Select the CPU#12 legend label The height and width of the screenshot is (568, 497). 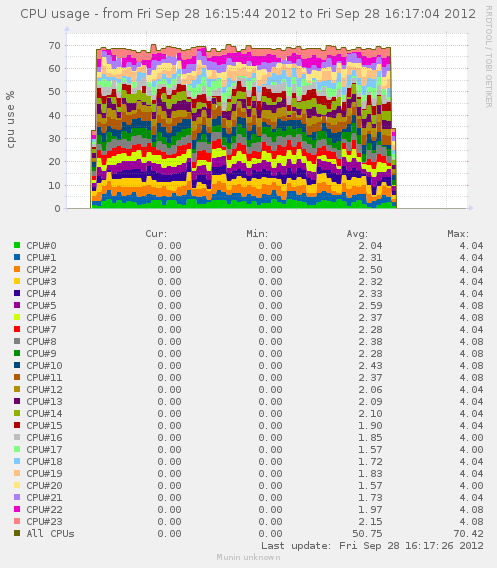44,389
